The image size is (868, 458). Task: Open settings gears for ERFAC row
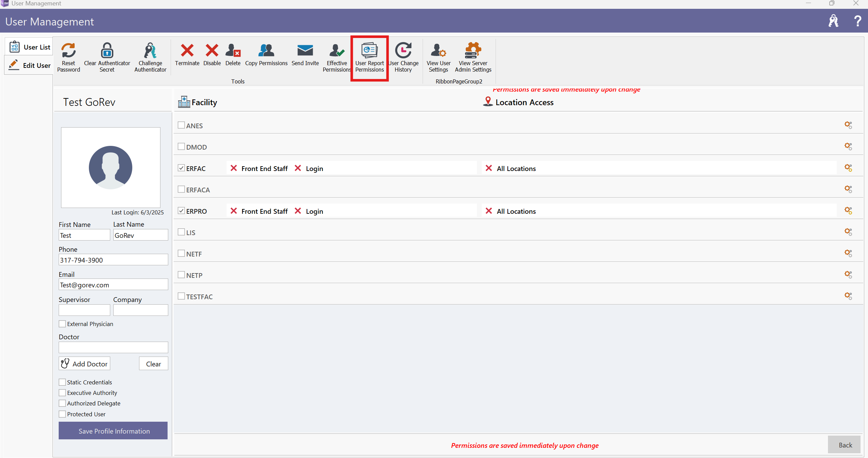point(848,168)
